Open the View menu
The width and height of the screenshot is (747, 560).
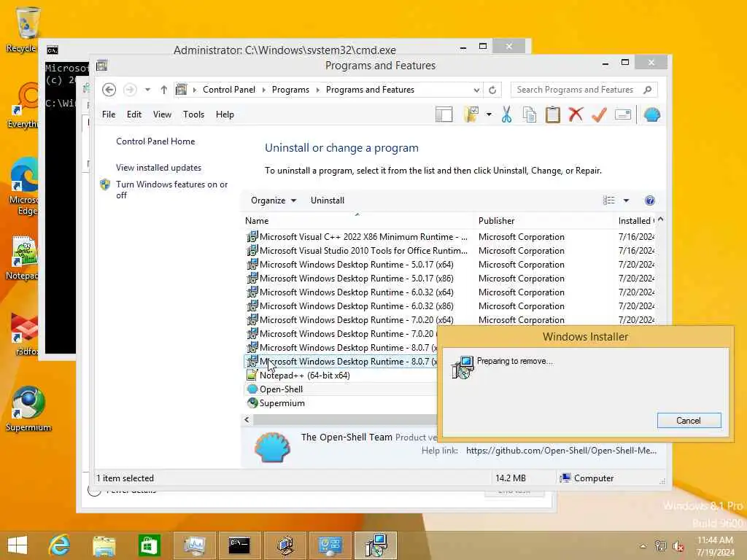pos(162,114)
